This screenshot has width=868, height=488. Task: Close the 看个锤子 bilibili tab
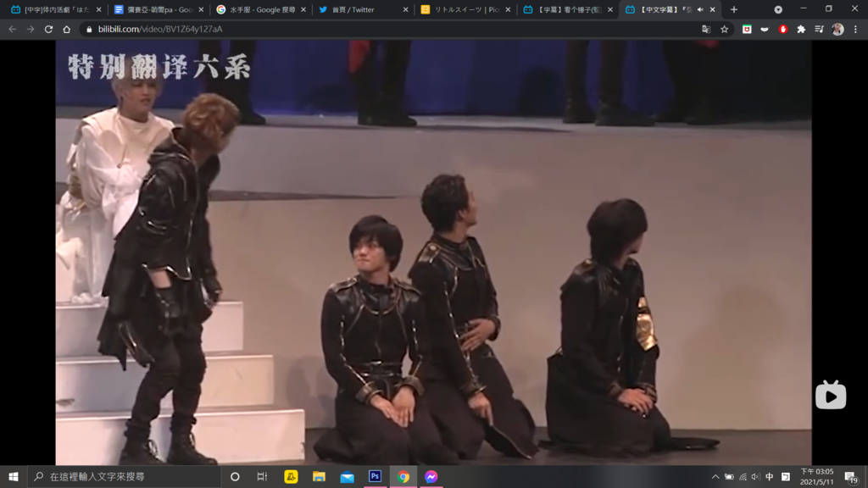610,9
